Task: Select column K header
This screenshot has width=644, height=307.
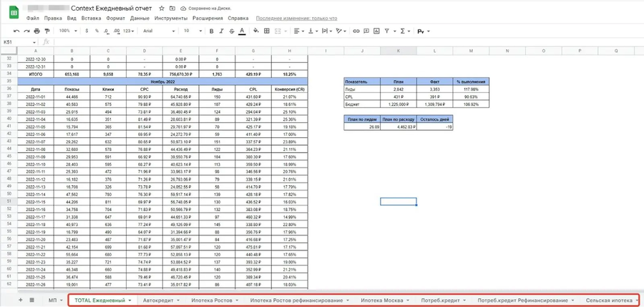Action: coord(399,51)
